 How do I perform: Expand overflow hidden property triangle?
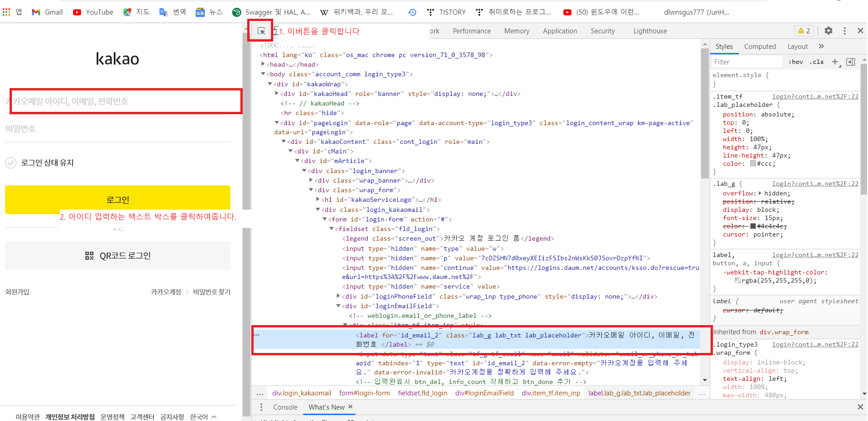point(760,193)
